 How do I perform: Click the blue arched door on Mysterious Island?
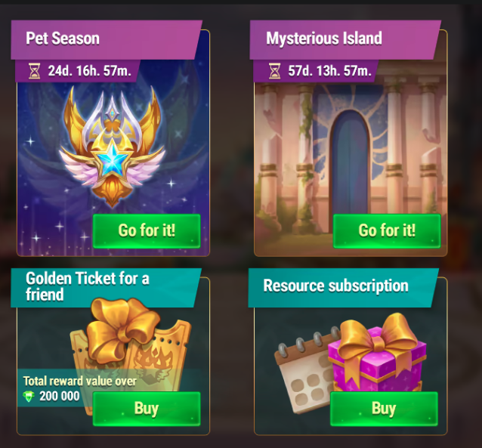point(351,163)
